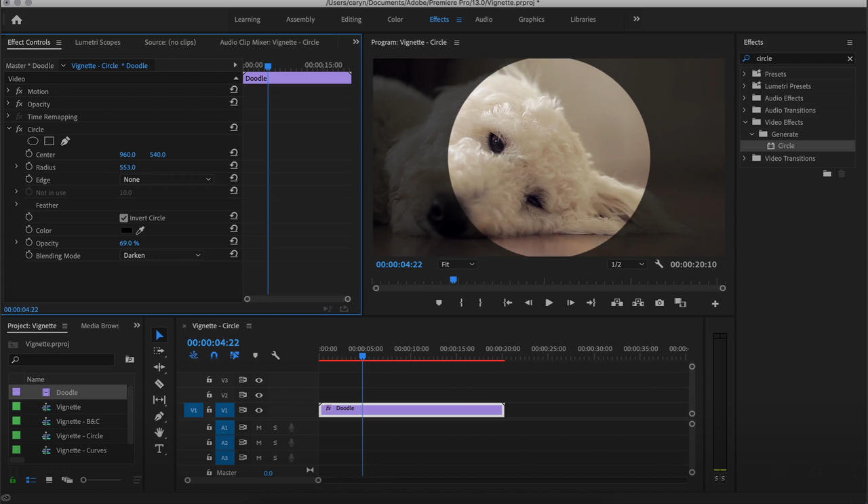868x504 pixels.
Task: Clear the circle search with the x button
Action: click(850, 58)
